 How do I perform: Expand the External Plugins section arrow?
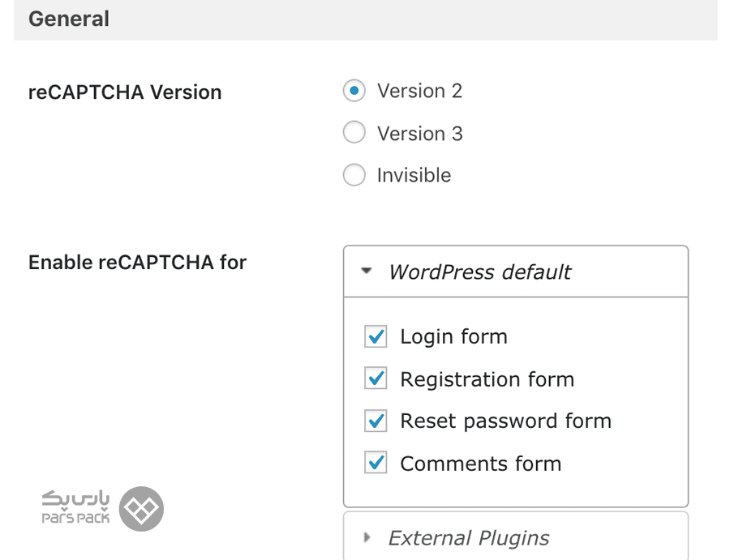click(x=367, y=537)
